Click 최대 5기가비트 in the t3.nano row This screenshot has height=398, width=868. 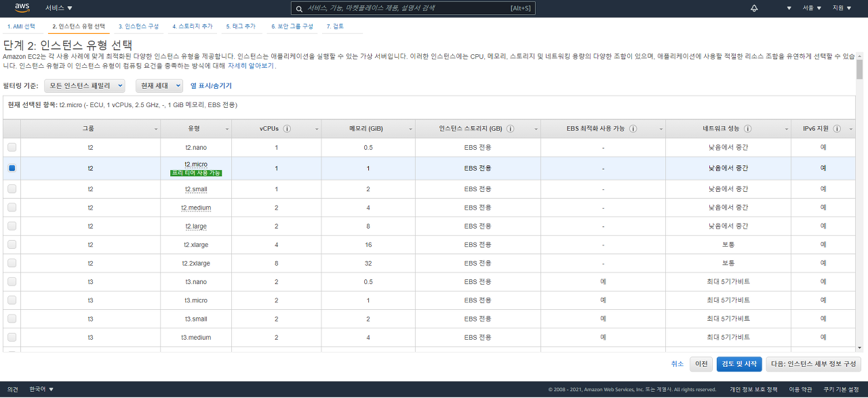(x=728, y=281)
